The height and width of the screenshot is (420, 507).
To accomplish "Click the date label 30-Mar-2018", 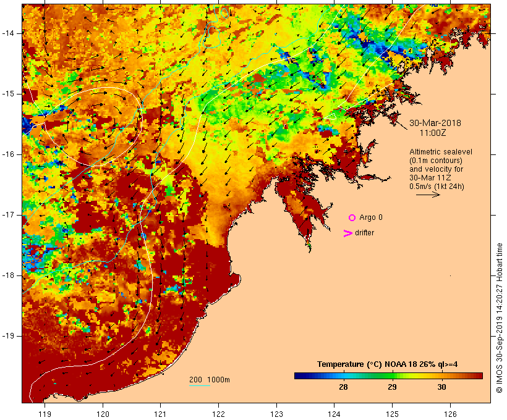I will tap(435, 123).
